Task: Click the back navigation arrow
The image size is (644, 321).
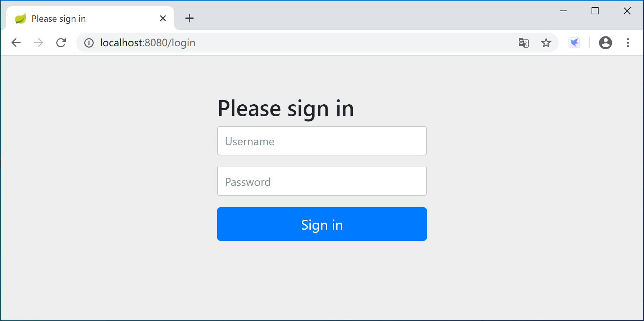Action: click(16, 43)
